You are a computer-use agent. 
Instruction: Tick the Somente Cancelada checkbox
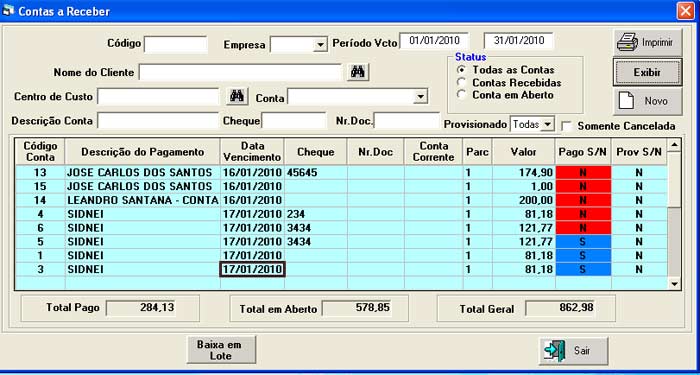[567, 126]
